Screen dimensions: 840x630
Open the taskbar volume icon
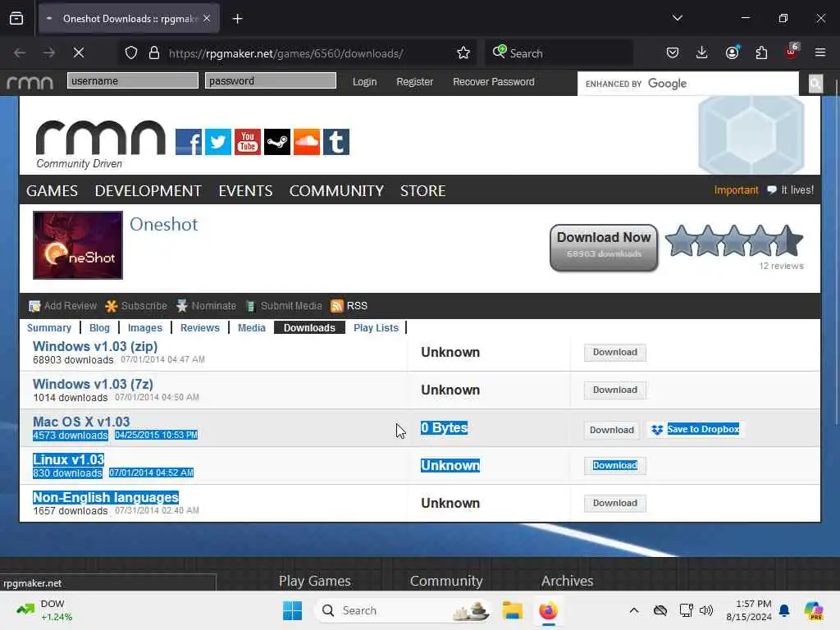(706, 610)
